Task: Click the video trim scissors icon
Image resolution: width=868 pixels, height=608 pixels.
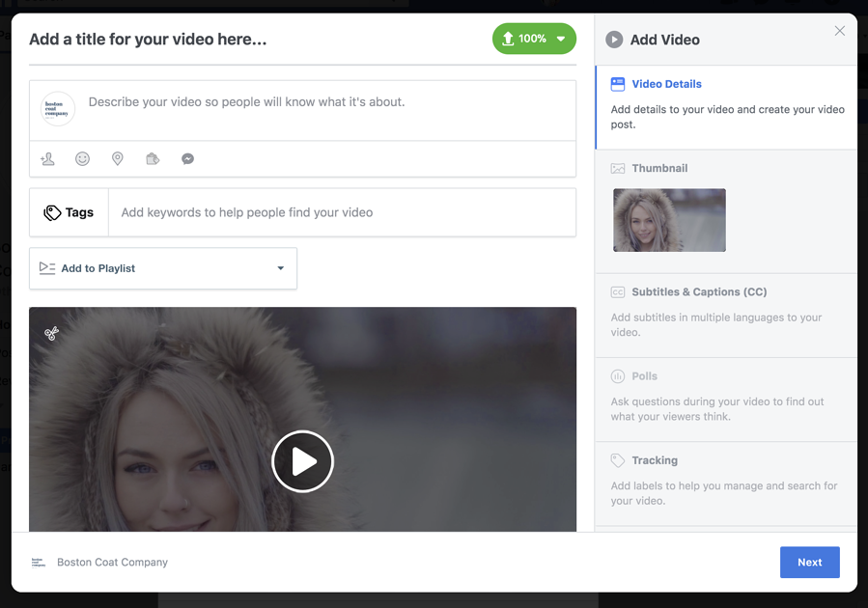Action: tap(52, 334)
